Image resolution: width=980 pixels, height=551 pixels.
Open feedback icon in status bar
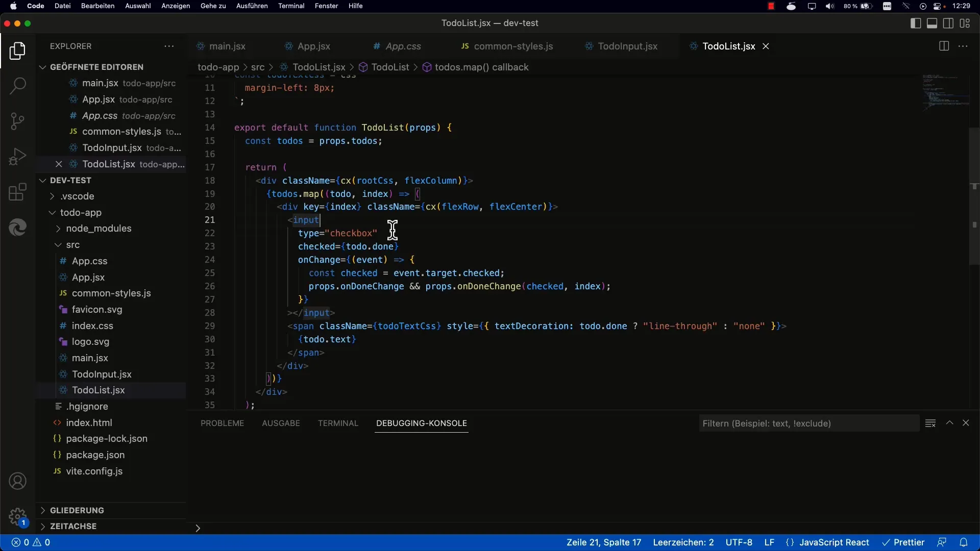coord(942,542)
